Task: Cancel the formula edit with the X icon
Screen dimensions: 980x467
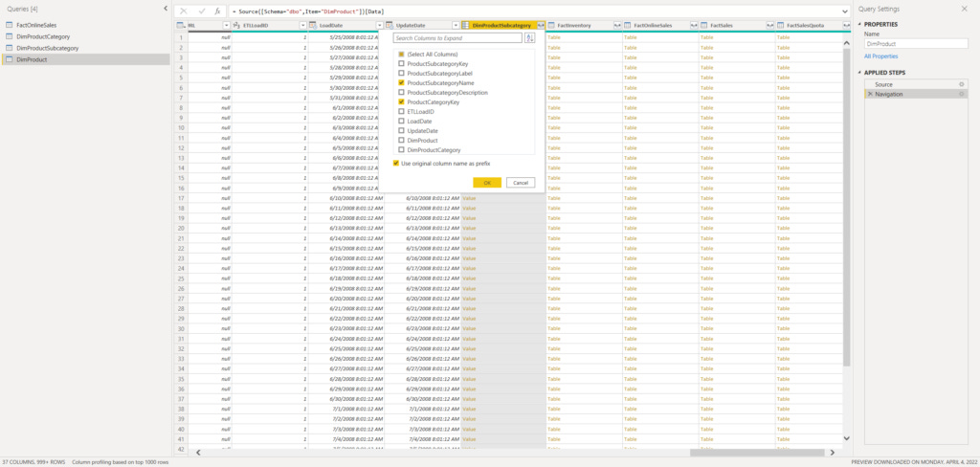Action: (x=184, y=11)
